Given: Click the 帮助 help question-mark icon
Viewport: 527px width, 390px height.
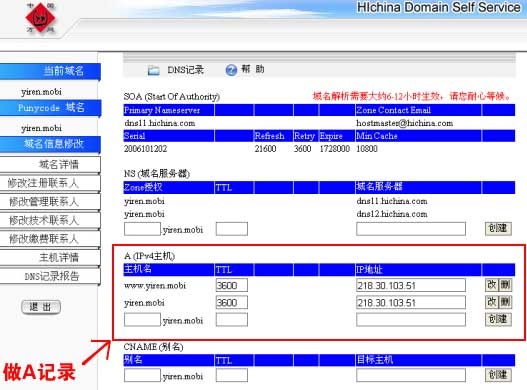Looking at the screenshot, I should (x=231, y=70).
